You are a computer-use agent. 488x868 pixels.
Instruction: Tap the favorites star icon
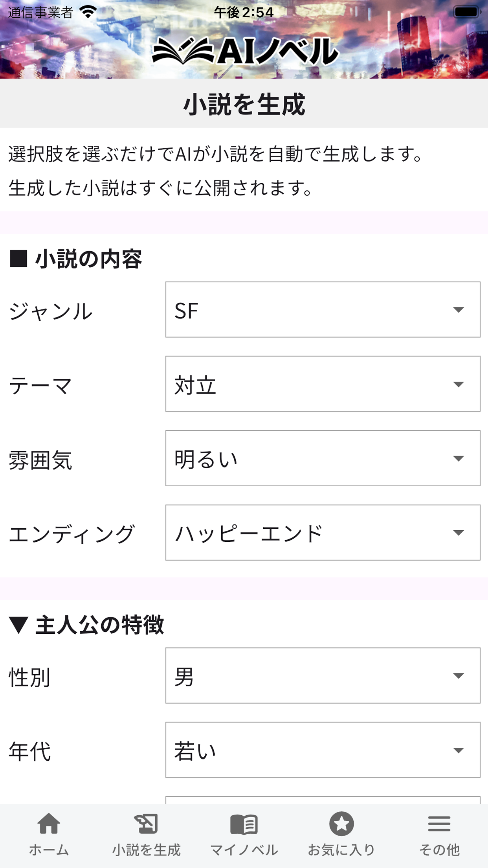(341, 824)
